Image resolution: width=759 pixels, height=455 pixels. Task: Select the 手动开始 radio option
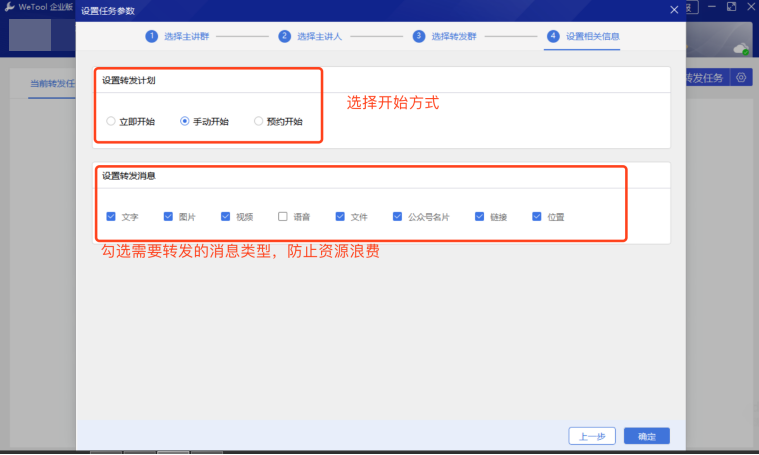pos(184,121)
